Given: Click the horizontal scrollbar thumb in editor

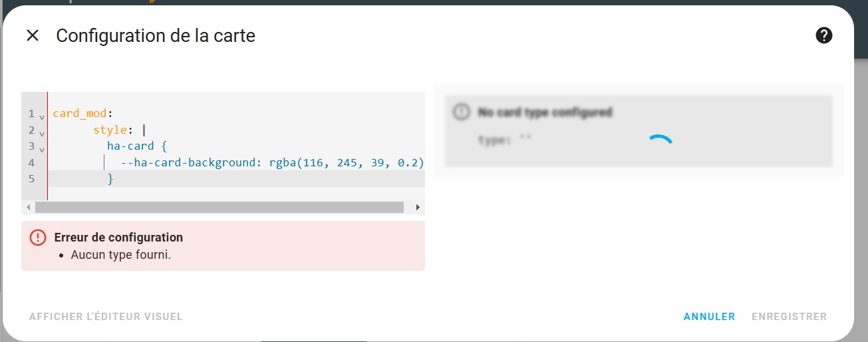Looking at the screenshot, I should click(219, 208).
